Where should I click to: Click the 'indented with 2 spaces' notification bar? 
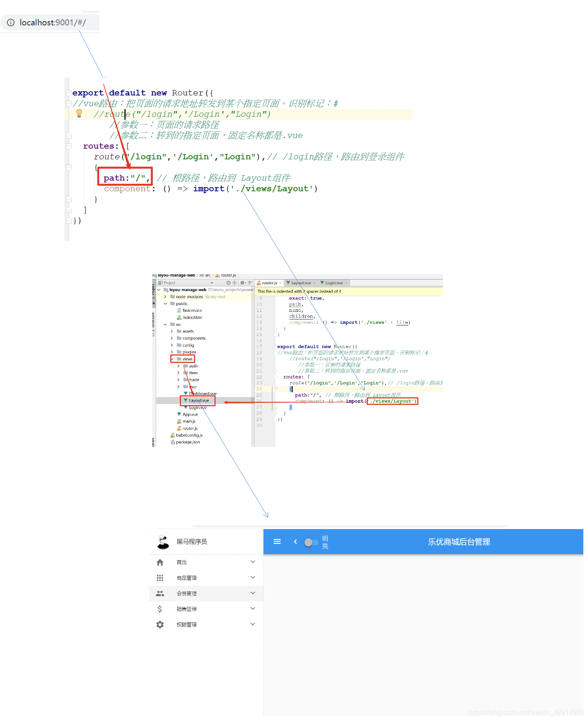[348, 291]
